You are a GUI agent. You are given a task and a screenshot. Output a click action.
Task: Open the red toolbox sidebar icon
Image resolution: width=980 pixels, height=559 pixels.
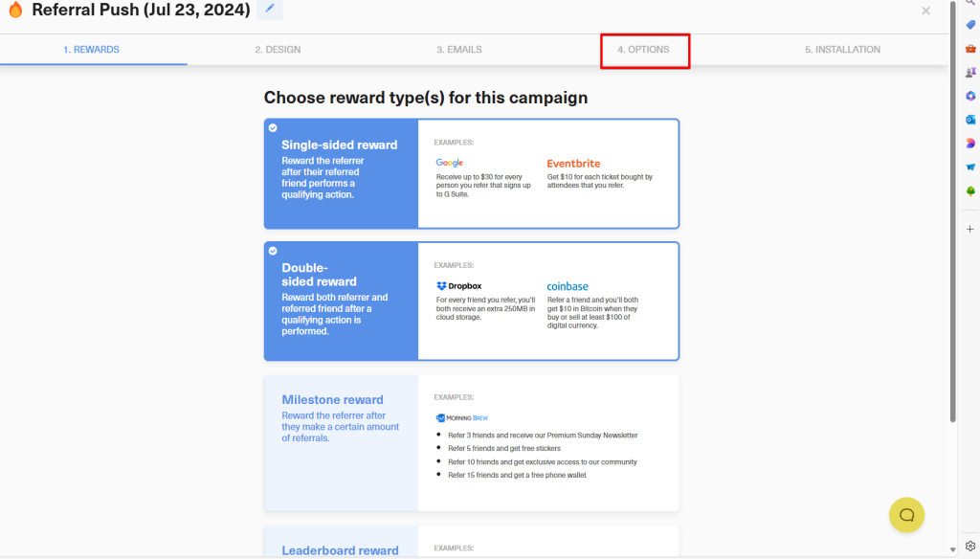pos(970,48)
